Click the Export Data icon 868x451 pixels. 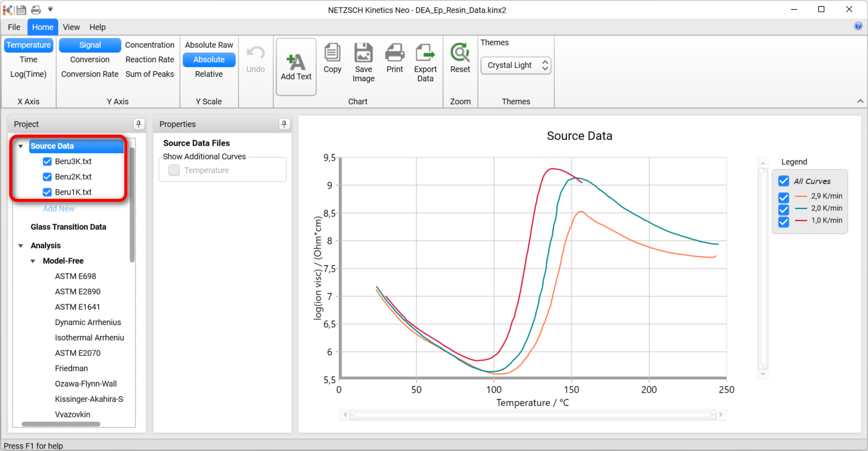coord(426,53)
